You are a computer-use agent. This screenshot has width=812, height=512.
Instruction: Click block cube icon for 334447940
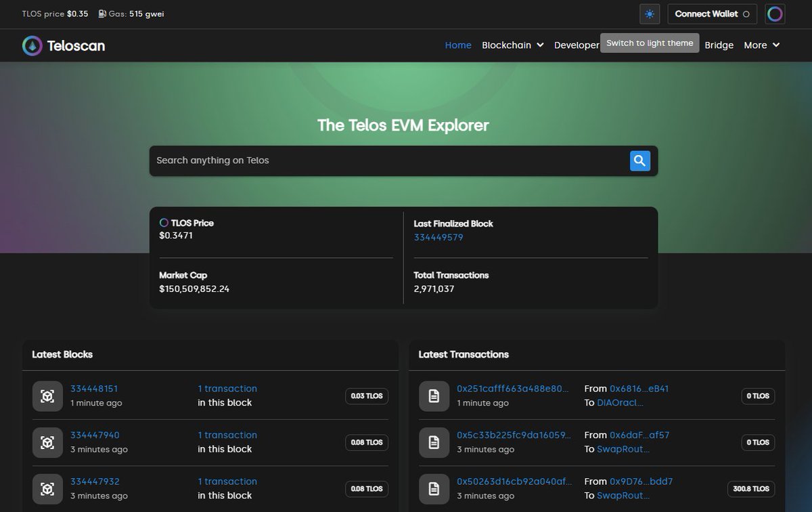47,442
